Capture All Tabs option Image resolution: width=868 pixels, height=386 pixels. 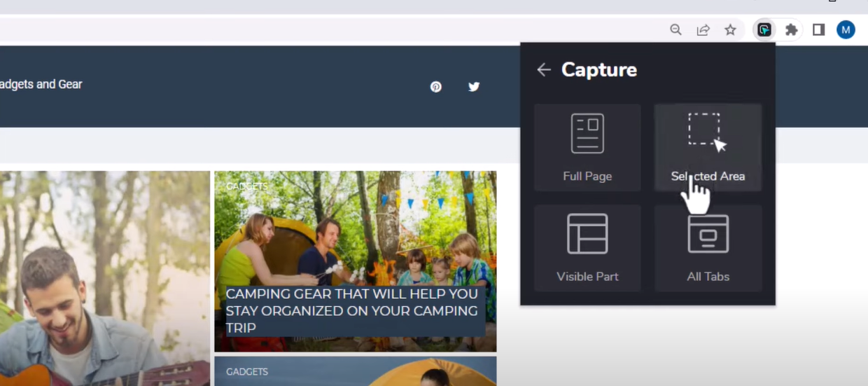click(708, 248)
